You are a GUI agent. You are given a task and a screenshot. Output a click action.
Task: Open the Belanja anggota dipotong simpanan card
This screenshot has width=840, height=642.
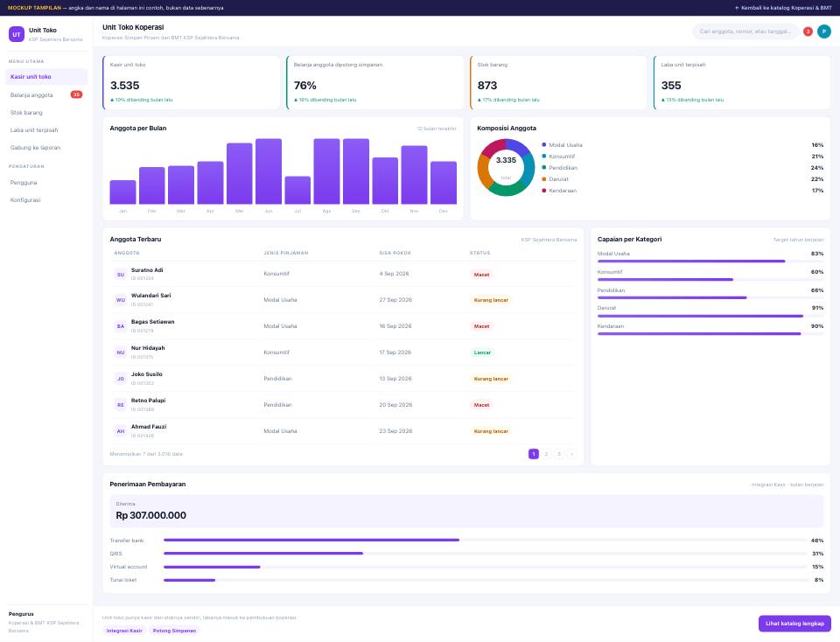pyautogui.click(x=375, y=82)
